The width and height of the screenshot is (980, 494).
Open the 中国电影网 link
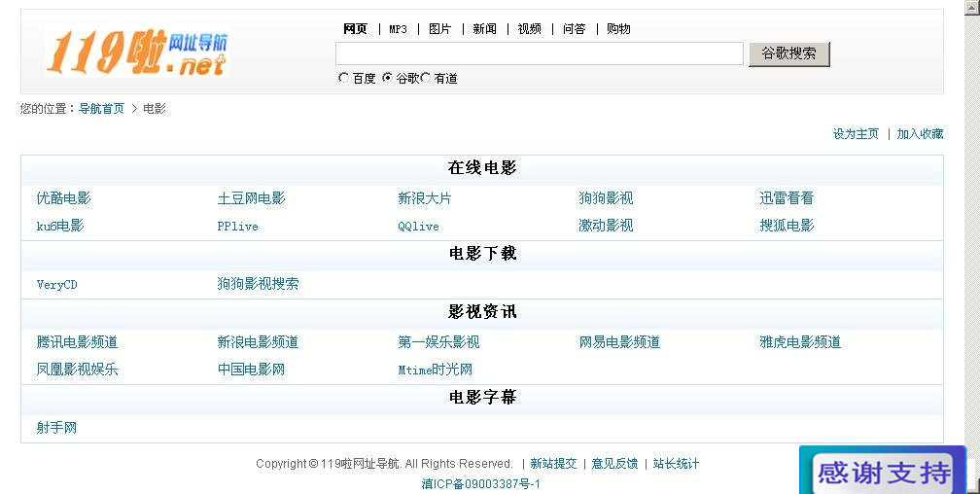(x=251, y=370)
